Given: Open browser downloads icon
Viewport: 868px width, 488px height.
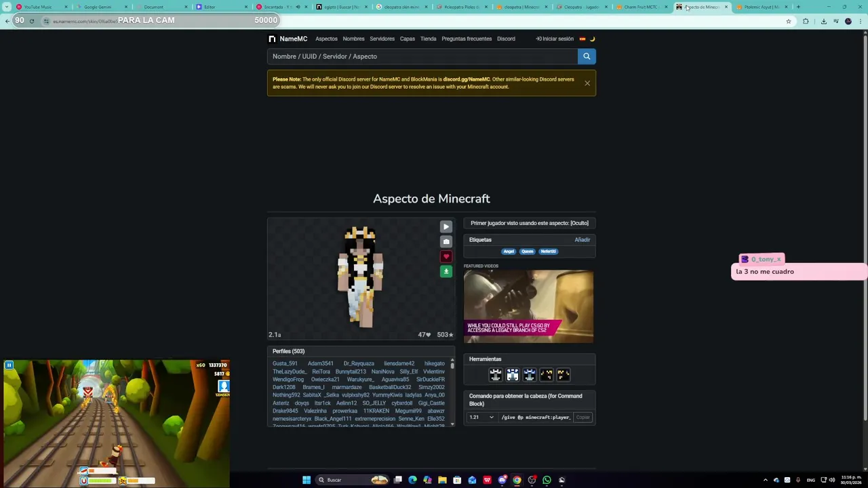Looking at the screenshot, I should (x=823, y=21).
